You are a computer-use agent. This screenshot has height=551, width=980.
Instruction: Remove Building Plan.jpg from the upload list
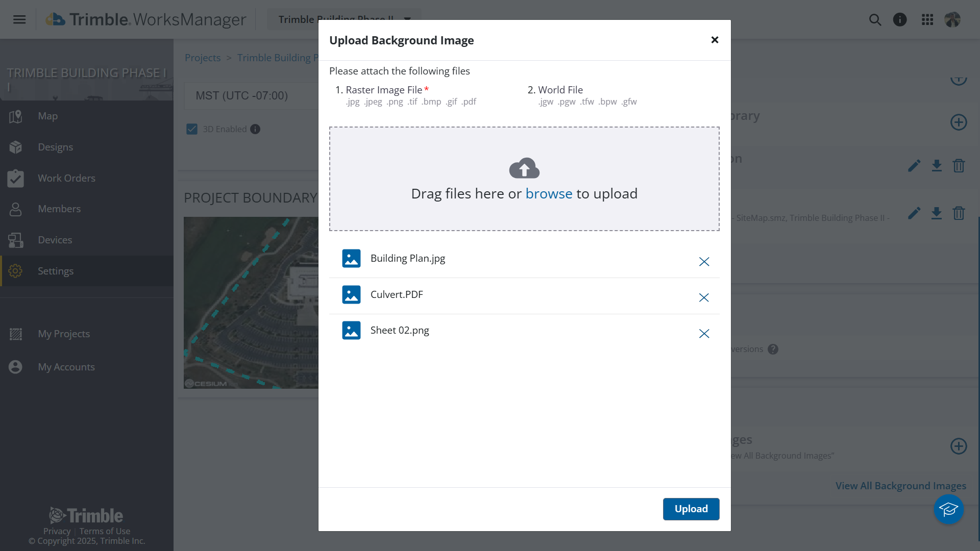pos(704,262)
